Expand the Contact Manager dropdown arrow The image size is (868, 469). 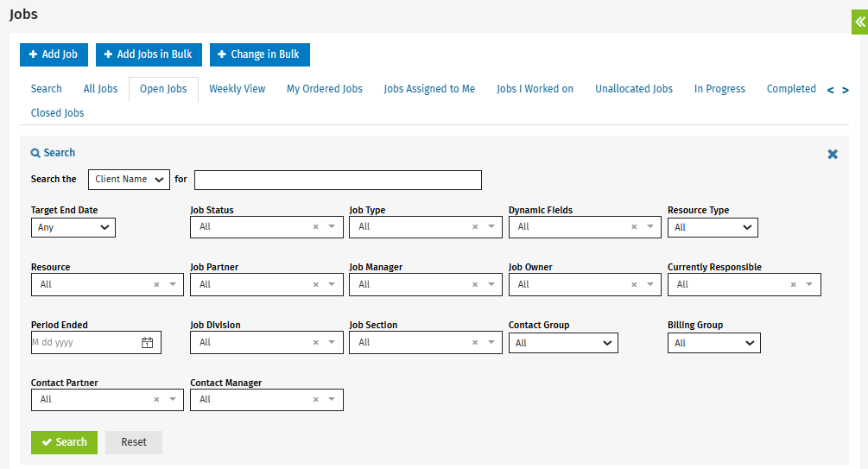332,399
